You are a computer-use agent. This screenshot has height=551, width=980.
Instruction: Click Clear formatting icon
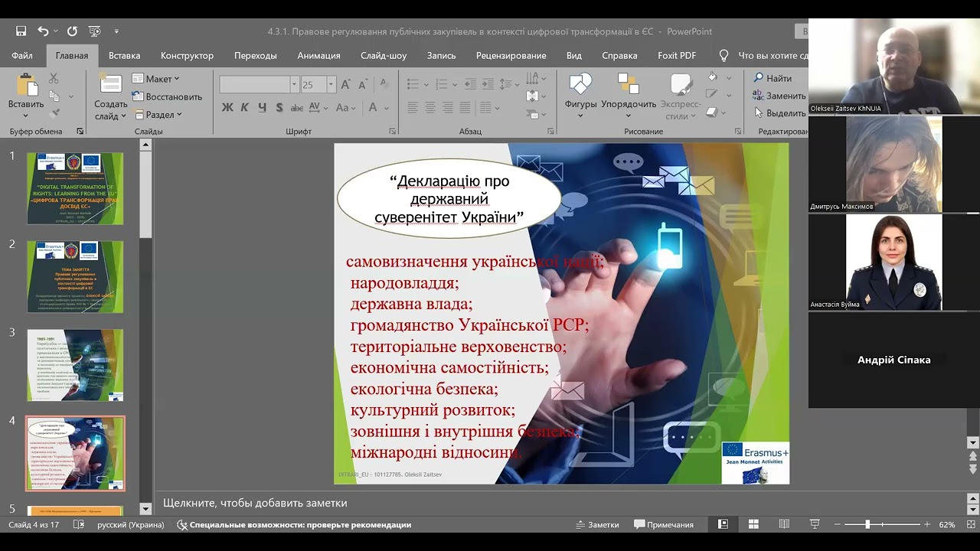(x=384, y=84)
